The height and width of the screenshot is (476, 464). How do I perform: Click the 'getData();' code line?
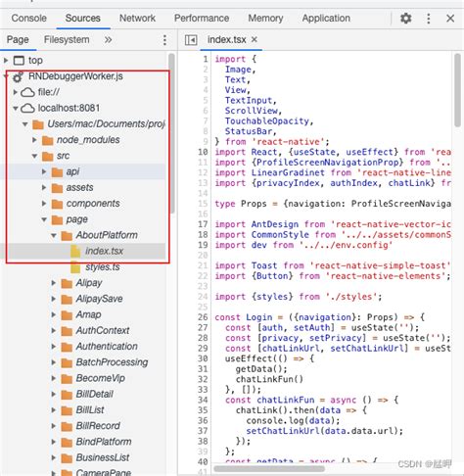[x=261, y=369]
